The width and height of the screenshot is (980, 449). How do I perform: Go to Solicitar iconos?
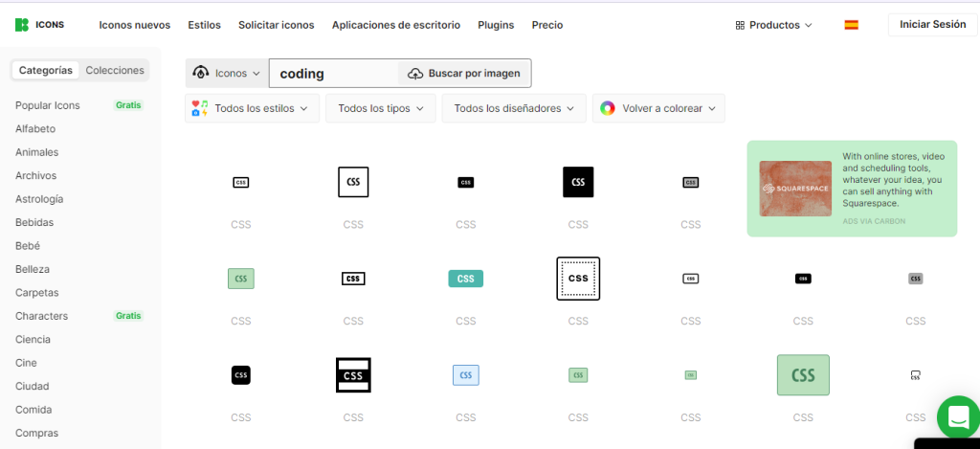coord(277,25)
